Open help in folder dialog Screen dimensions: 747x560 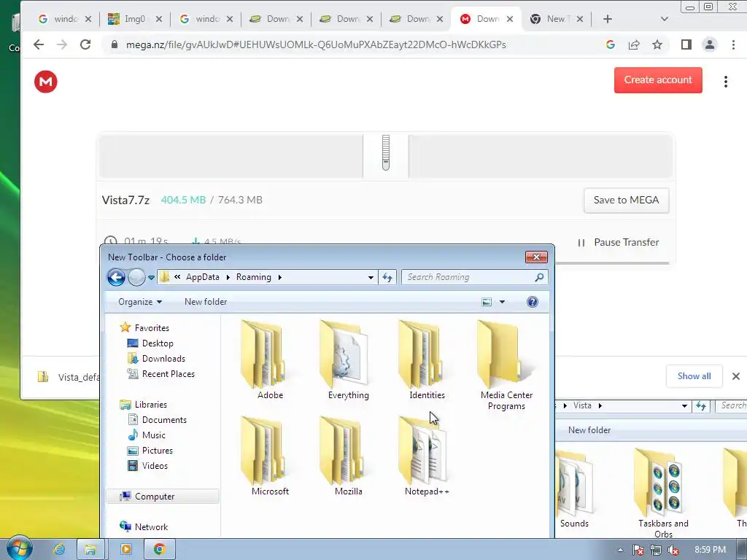[532, 302]
